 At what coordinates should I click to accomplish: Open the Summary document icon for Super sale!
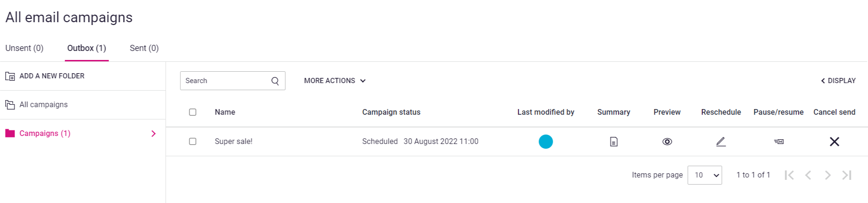coord(613,142)
